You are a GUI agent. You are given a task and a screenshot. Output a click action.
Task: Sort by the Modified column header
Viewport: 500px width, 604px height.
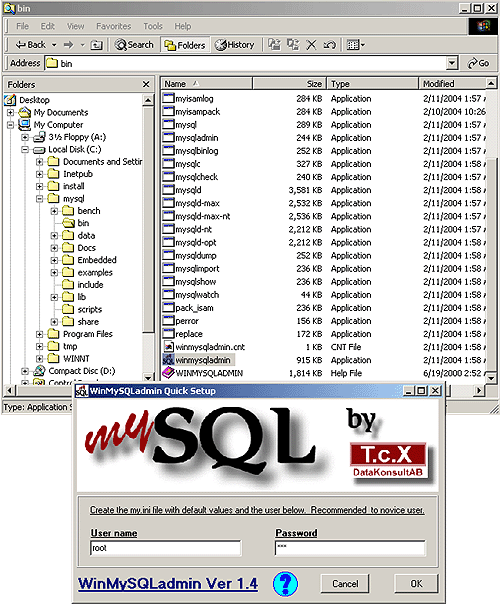(452, 84)
